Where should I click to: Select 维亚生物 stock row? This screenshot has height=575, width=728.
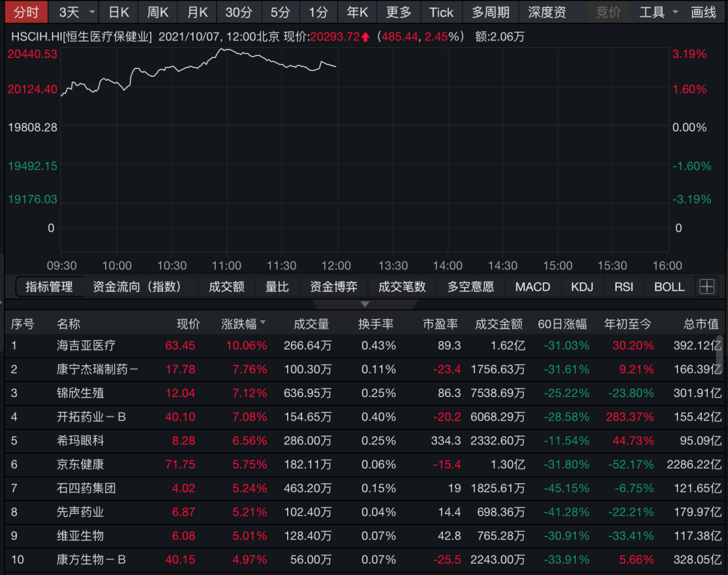[364, 535]
